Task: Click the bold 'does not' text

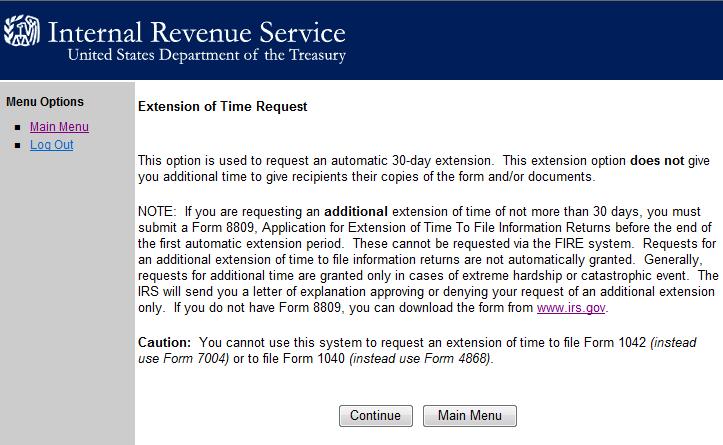Action: coord(657,160)
